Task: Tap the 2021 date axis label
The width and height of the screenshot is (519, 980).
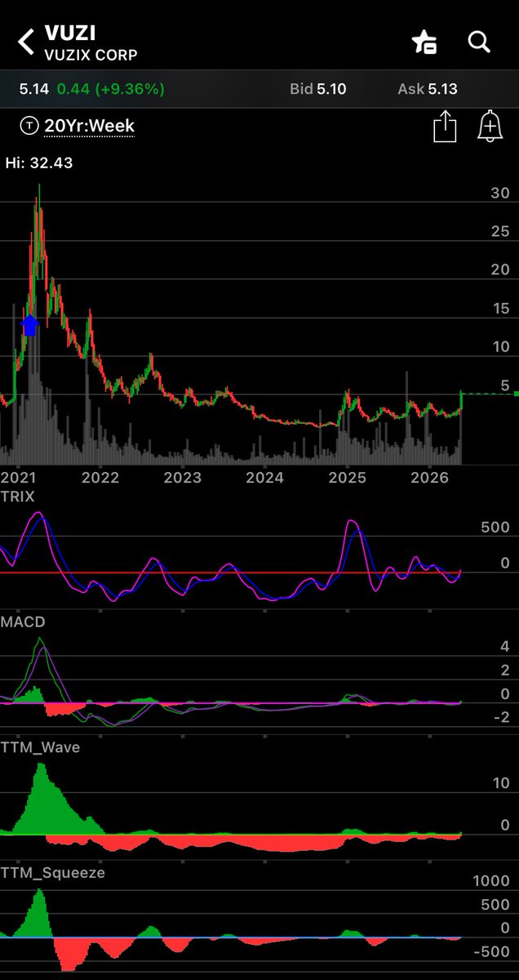Action: pyautogui.click(x=19, y=477)
